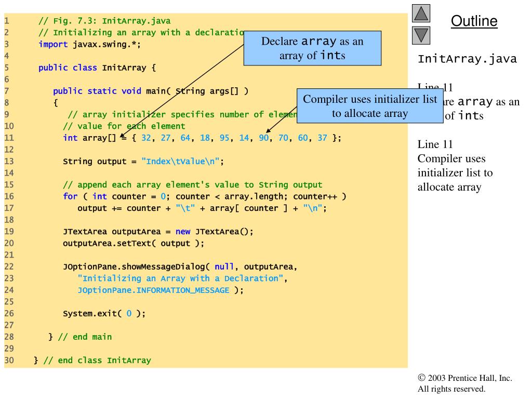
Task: Select the value 70 in the initializer list
Action: [283, 138]
